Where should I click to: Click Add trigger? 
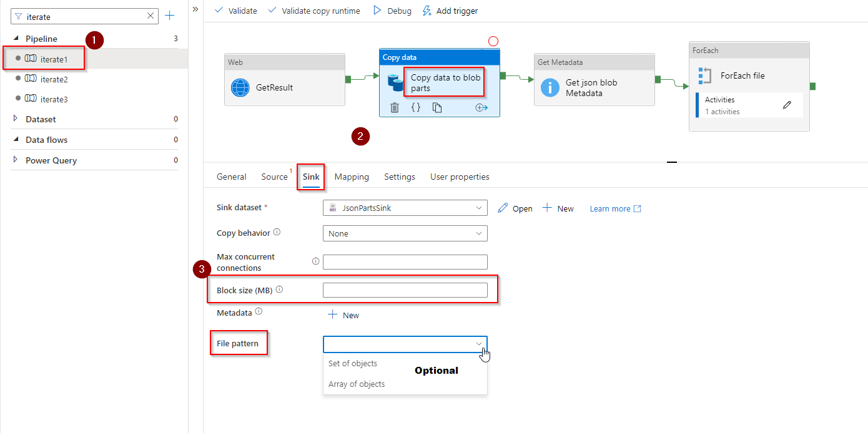tap(450, 11)
